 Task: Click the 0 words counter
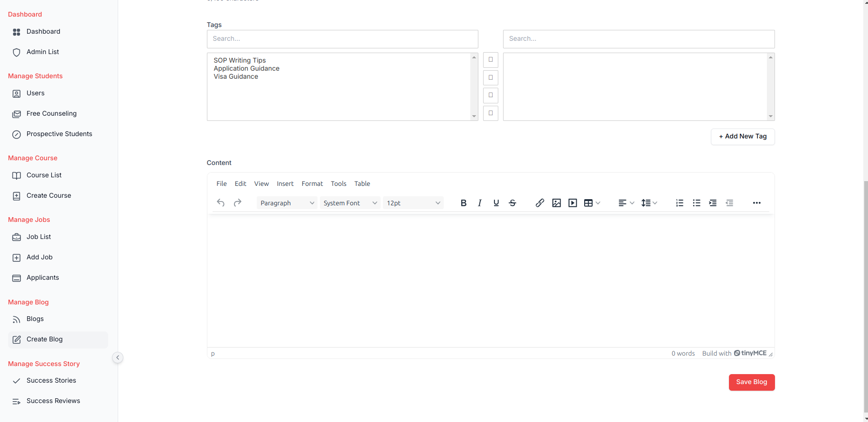683,353
